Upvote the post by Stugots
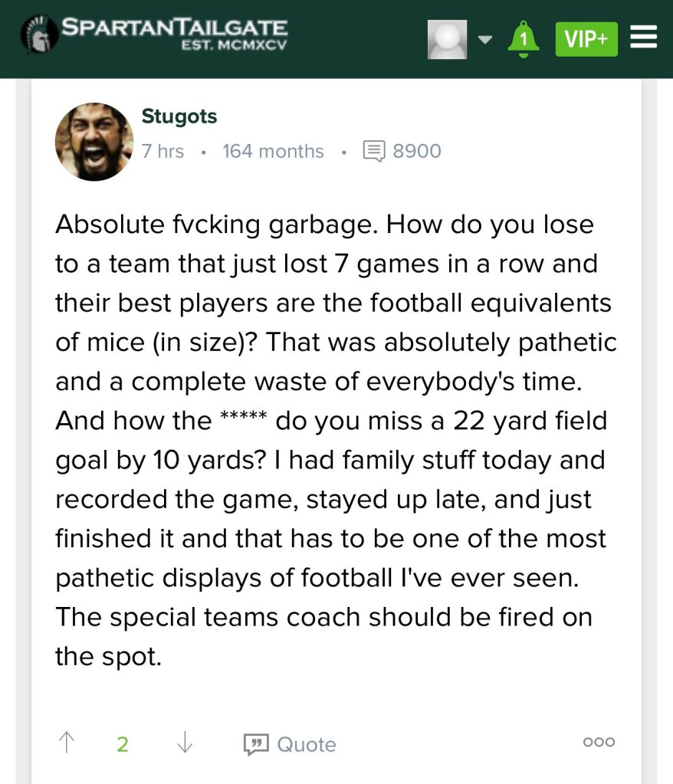Image resolution: width=673 pixels, height=784 pixels. pos(67,743)
